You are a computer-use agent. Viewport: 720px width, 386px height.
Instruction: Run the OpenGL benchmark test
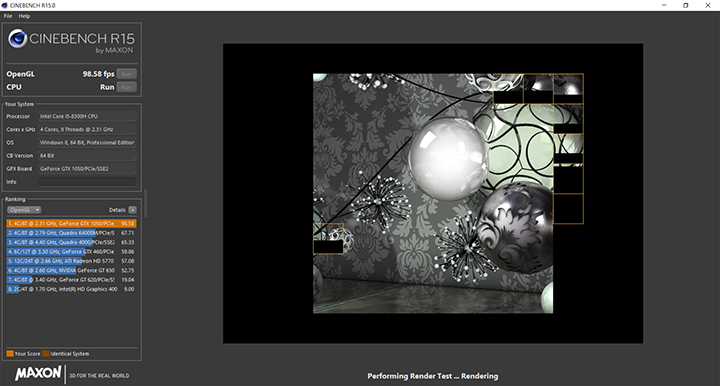126,74
